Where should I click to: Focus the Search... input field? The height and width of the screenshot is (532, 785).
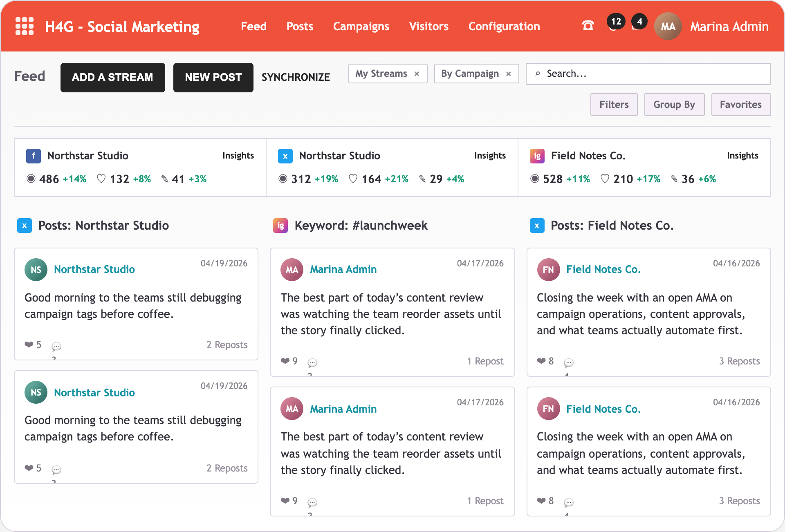pyautogui.click(x=648, y=74)
